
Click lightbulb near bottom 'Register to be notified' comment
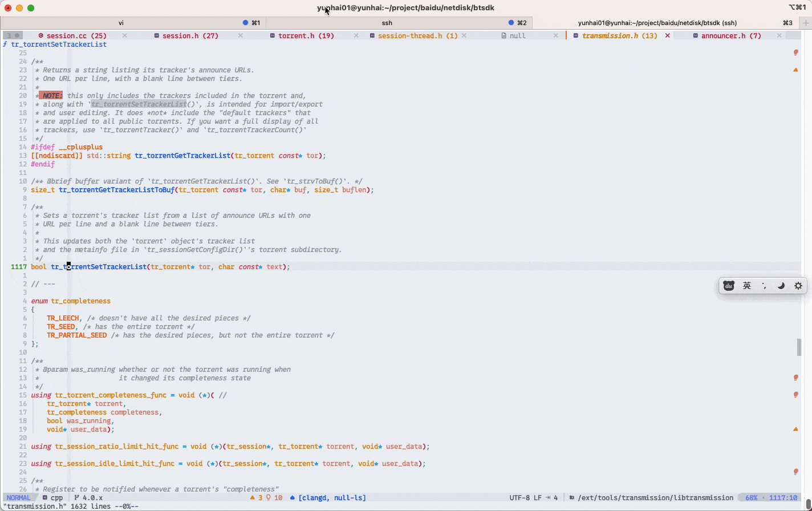(x=796, y=472)
